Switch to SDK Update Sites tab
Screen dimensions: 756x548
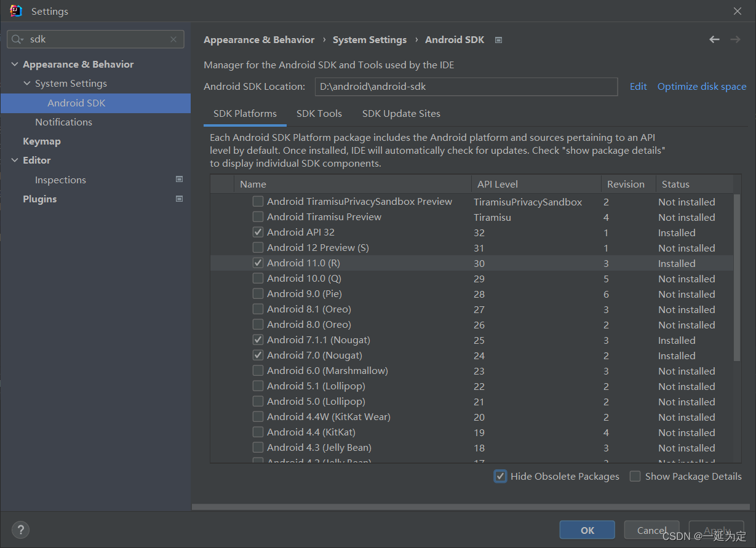coord(401,114)
